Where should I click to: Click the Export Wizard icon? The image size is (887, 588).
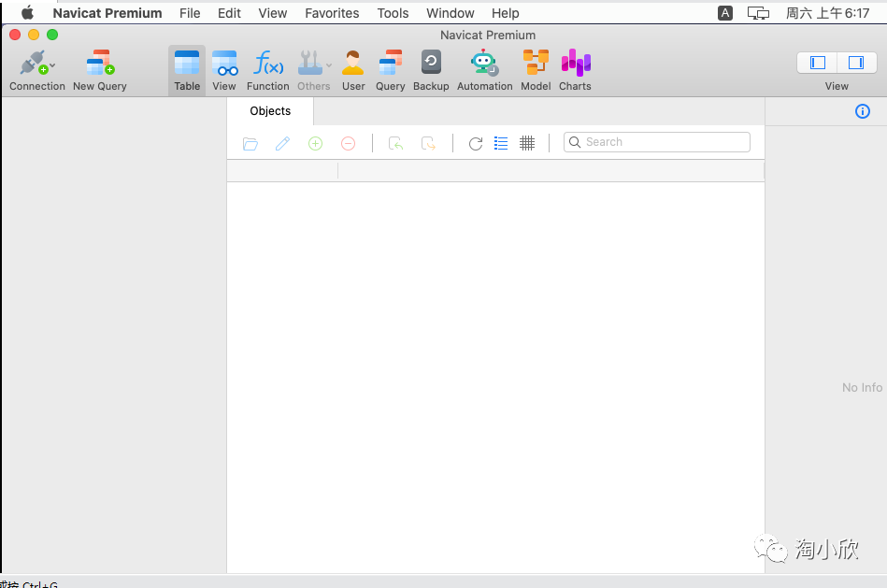pos(429,144)
